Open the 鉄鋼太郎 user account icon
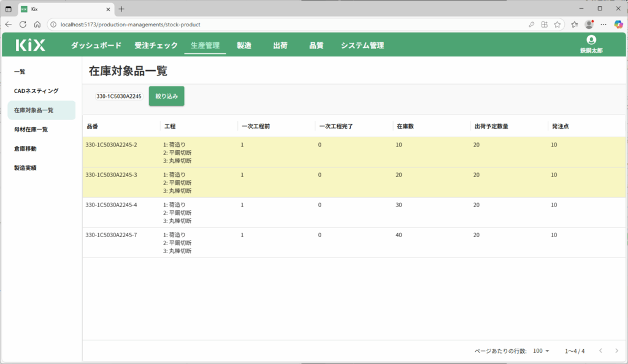The height and width of the screenshot is (364, 628). (591, 40)
